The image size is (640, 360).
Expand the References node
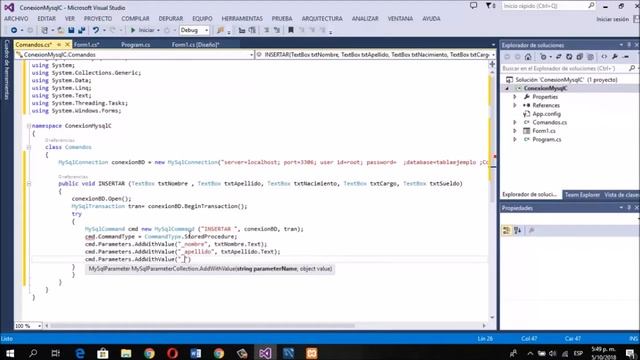tap(515, 105)
